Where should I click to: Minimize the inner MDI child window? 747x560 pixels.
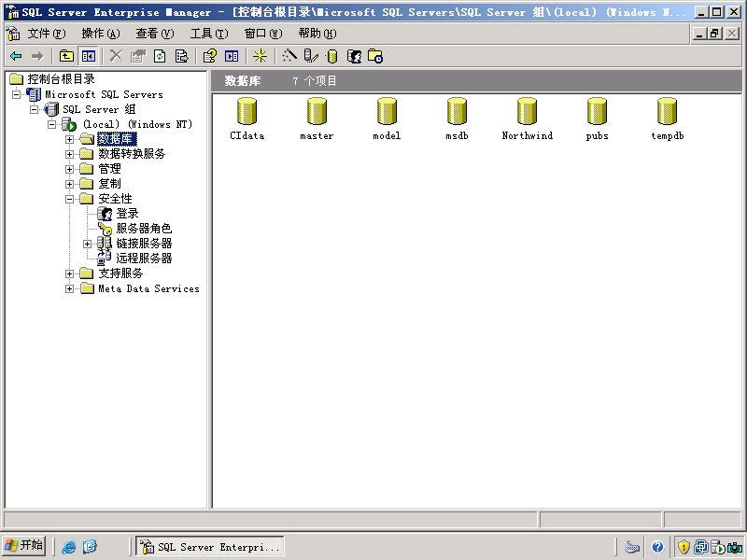[698, 34]
